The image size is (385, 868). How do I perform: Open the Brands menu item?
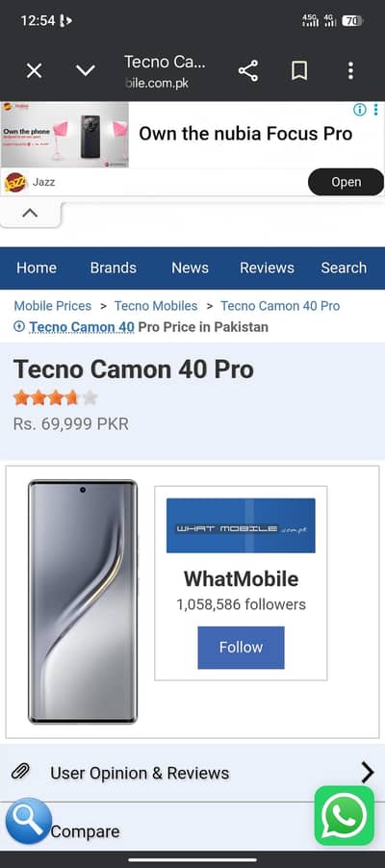(113, 268)
